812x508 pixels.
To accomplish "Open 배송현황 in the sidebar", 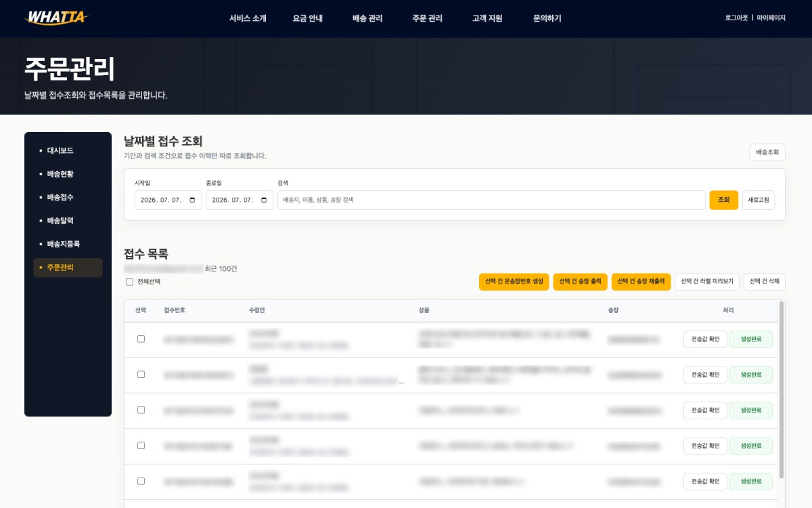I will pos(68,174).
